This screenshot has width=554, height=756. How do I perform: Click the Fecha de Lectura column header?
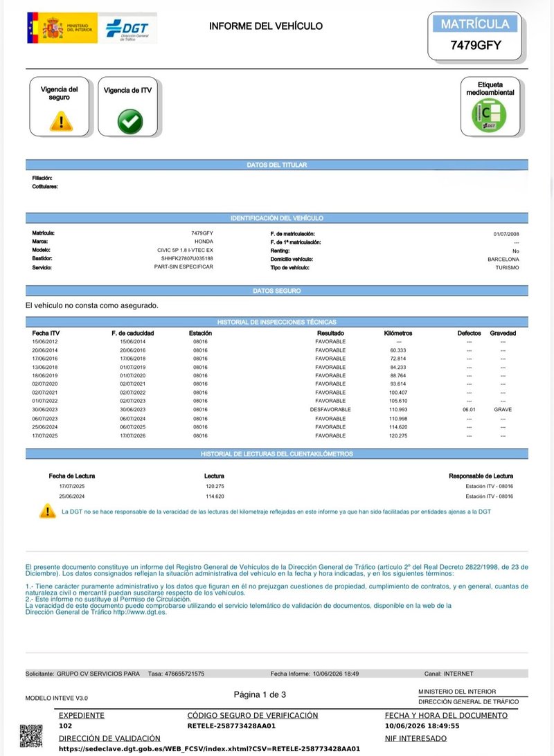72,476
